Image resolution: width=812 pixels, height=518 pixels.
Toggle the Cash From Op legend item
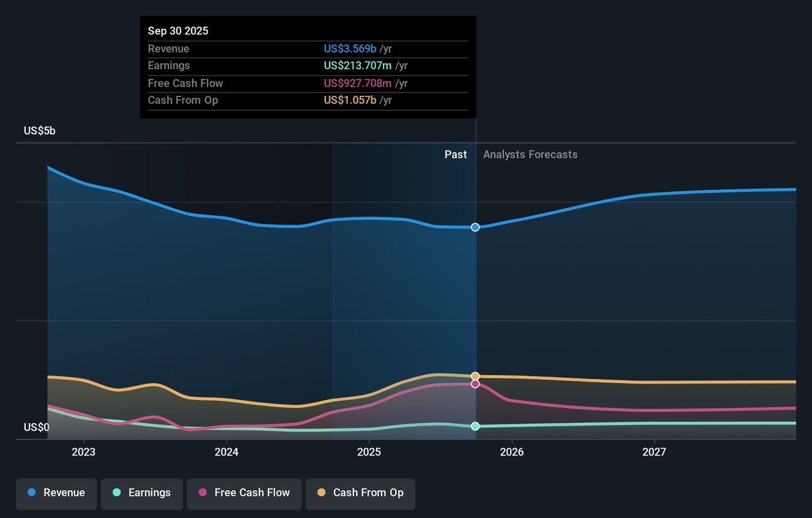pos(360,493)
